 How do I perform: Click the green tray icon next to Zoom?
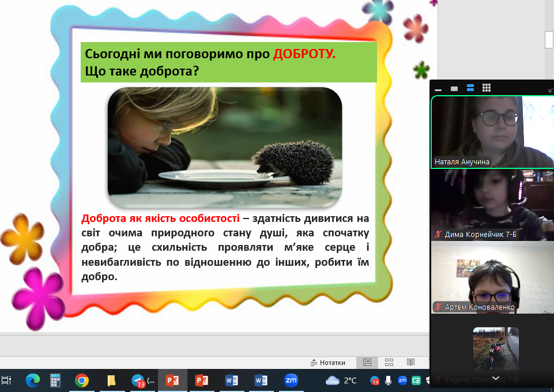416,380
